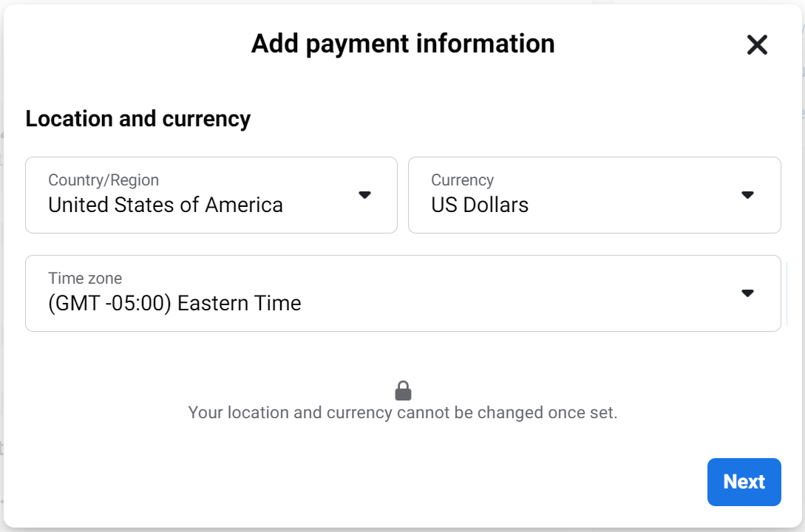805x532 pixels.
Task: Click the padlock icon above the notice
Action: point(403,390)
